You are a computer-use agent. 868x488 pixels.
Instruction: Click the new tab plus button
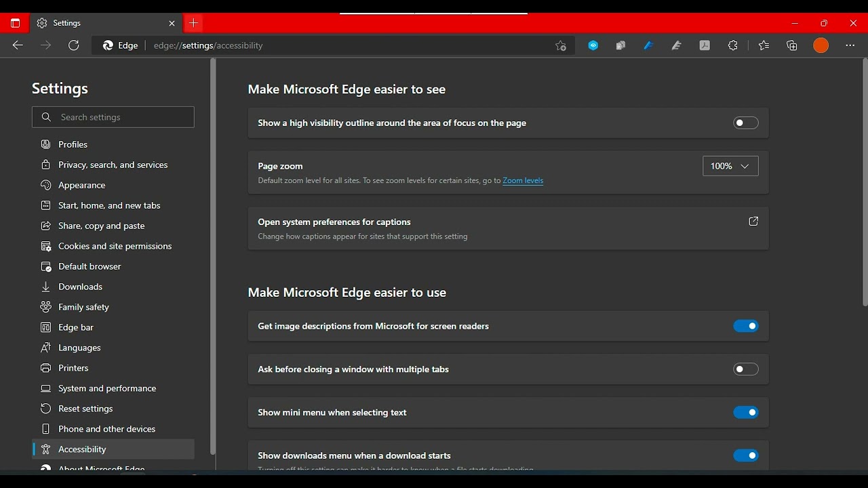(193, 23)
